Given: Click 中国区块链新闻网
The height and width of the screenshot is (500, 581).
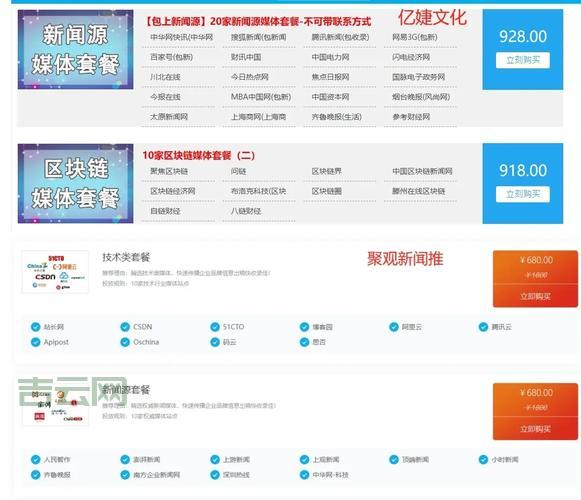Looking at the screenshot, I should (x=422, y=172).
